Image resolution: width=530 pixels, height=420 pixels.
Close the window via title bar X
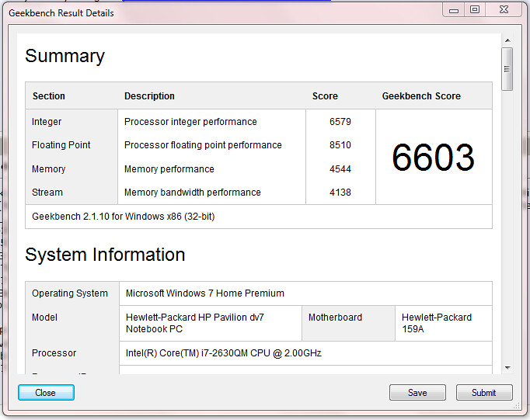coord(504,10)
